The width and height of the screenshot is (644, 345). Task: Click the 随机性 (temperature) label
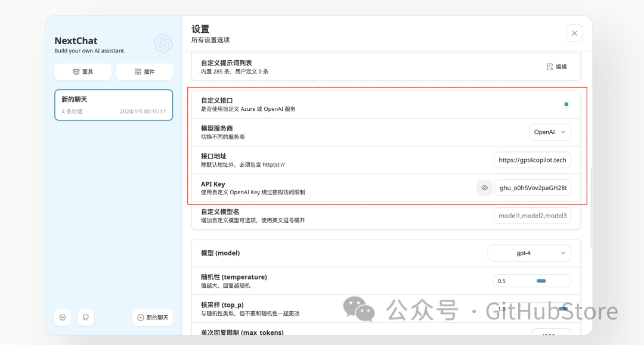234,277
